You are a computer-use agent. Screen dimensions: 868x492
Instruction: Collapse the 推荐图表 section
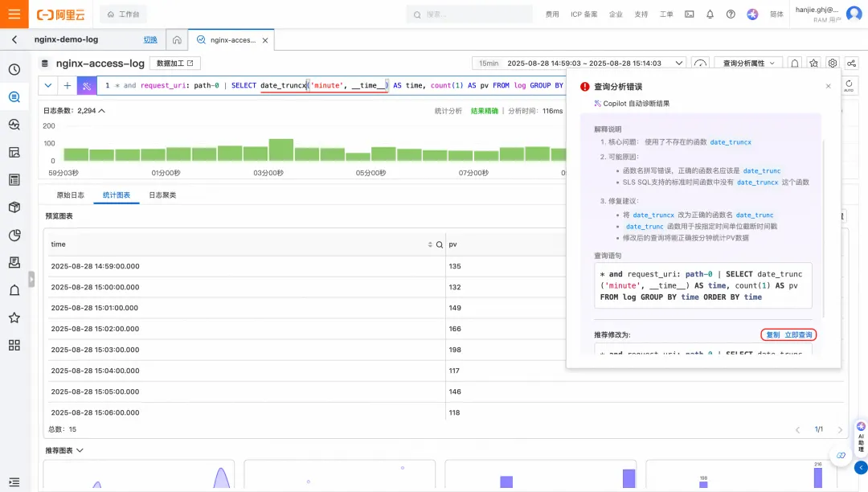(64, 450)
